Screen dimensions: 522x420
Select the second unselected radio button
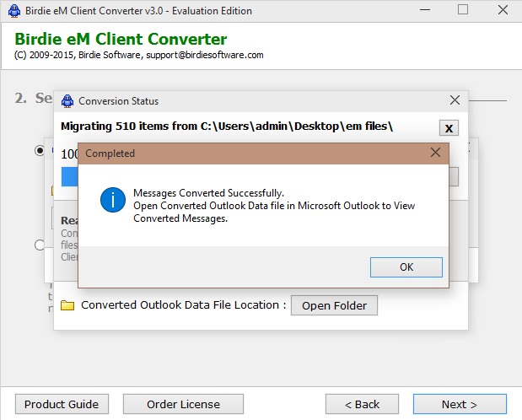point(40,245)
